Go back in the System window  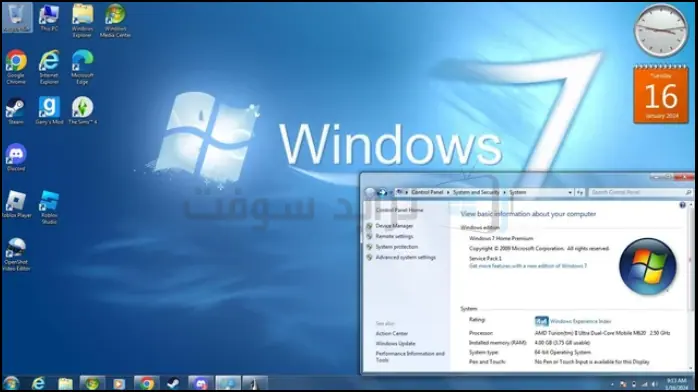[x=370, y=192]
